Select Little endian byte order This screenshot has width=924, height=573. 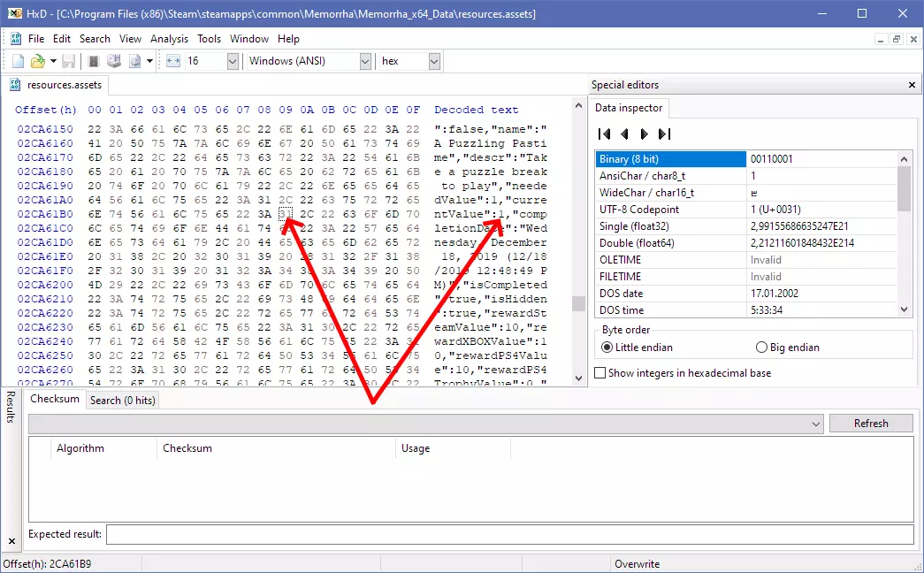(607, 348)
